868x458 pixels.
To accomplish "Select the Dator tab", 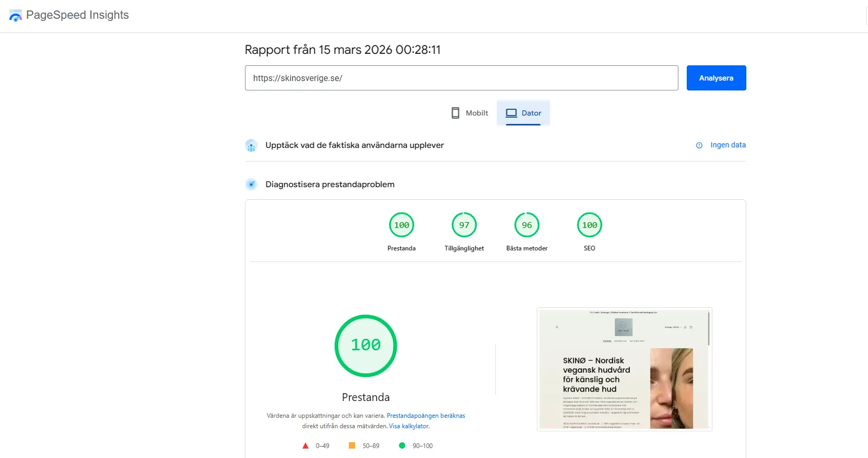I will 523,113.
